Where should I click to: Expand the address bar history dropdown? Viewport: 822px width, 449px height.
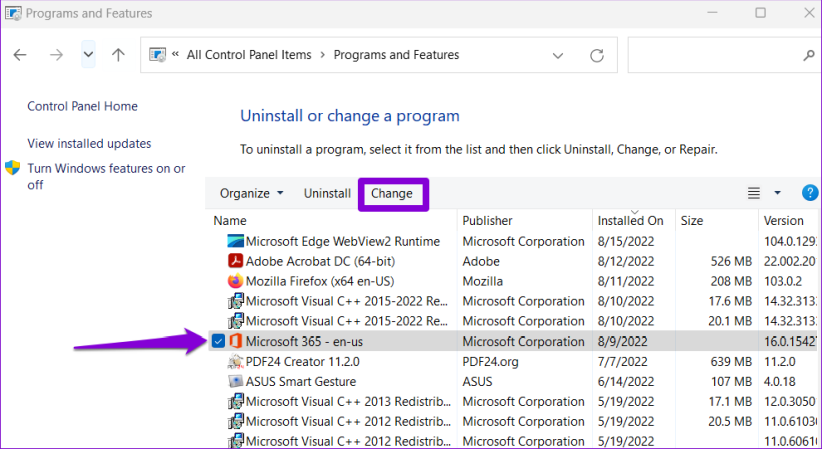pos(558,55)
